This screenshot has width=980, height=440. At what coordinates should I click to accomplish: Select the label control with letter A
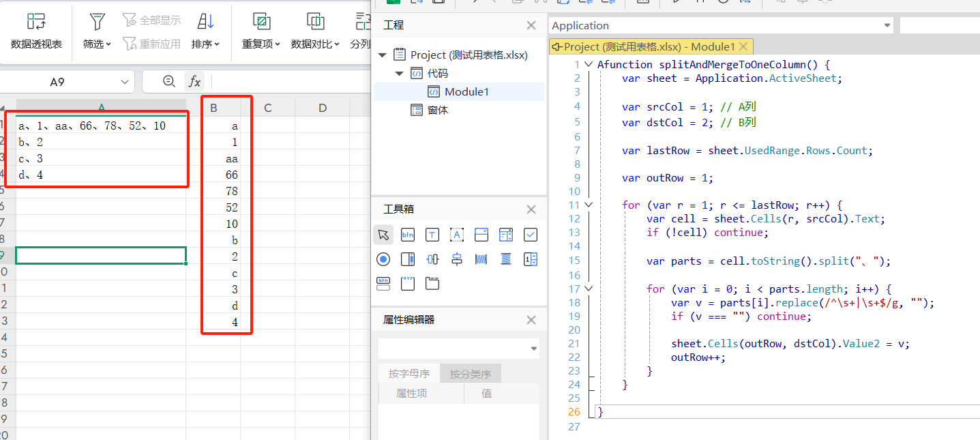point(457,235)
